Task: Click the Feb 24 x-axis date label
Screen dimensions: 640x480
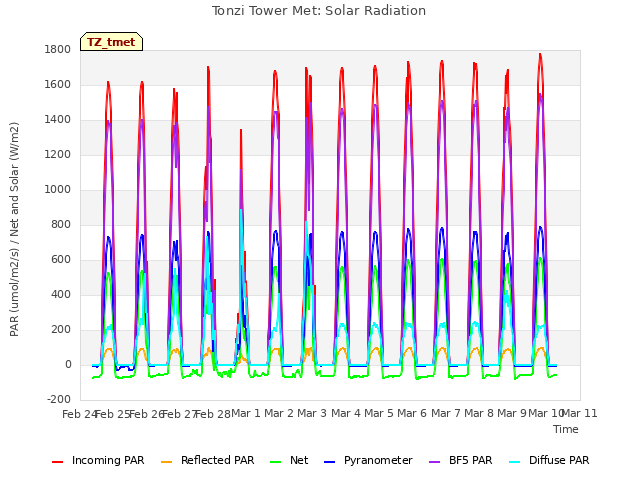Action: [x=80, y=414]
